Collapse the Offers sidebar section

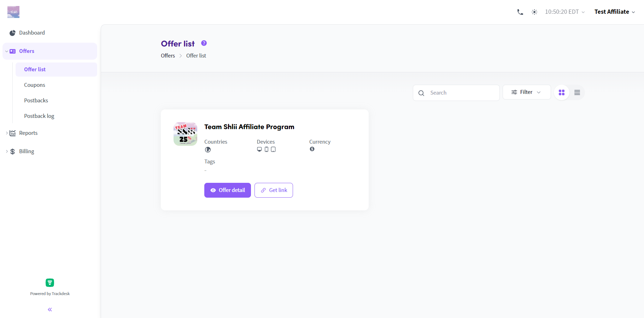click(x=7, y=51)
